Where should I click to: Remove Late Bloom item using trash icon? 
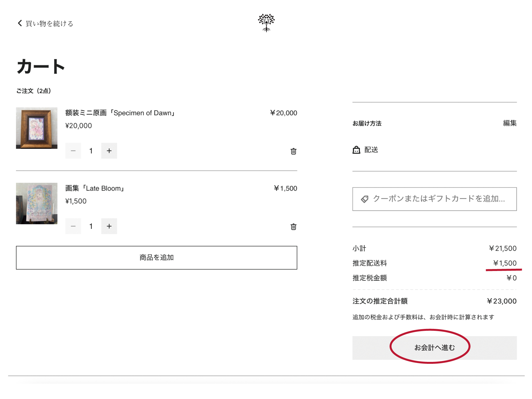point(293,227)
